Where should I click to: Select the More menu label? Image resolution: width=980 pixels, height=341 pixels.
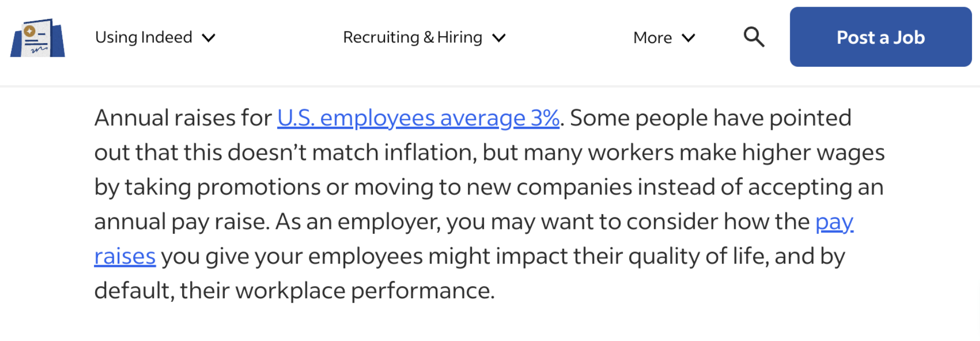(x=652, y=38)
